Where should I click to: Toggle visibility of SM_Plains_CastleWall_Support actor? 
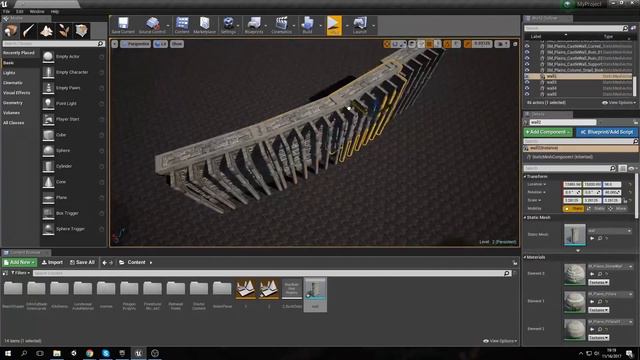pos(527,64)
